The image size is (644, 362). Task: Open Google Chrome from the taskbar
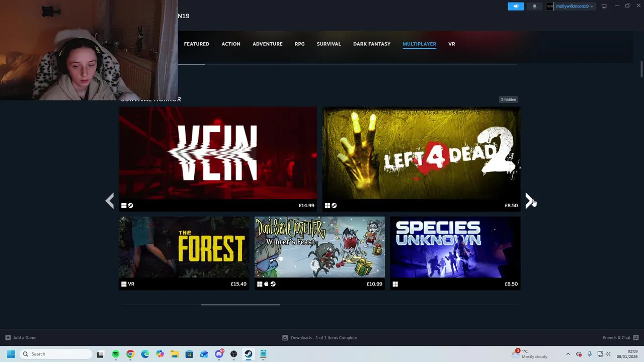(130, 354)
